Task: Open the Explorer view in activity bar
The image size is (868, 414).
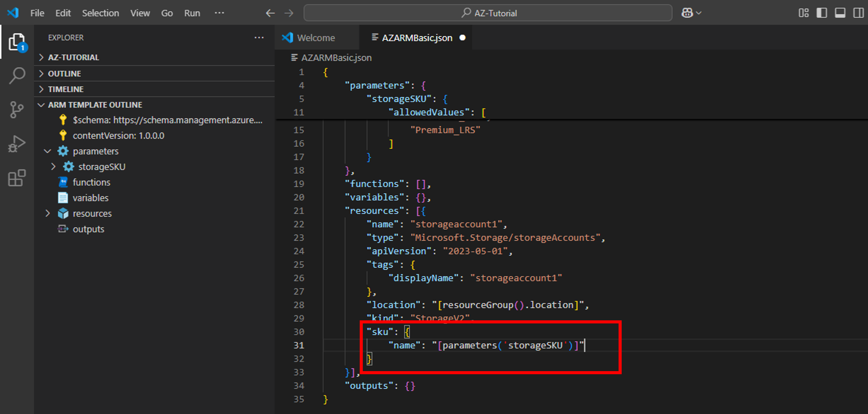Action: pyautogui.click(x=16, y=42)
